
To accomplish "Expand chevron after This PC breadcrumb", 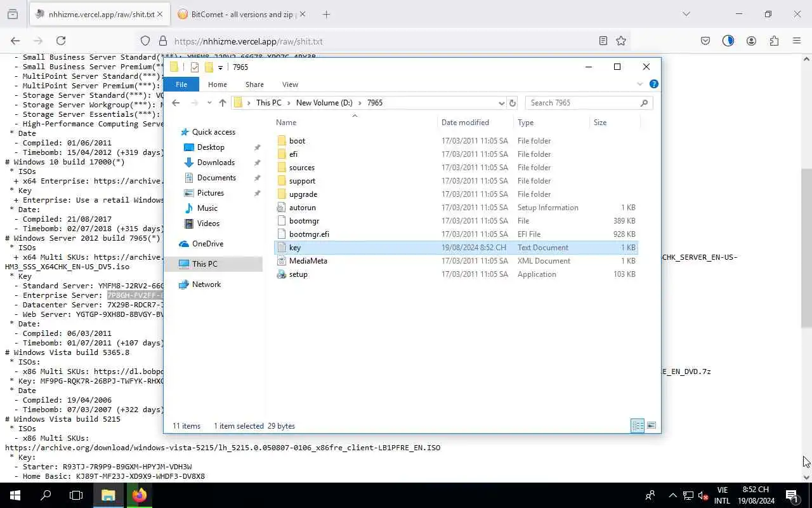I will point(289,103).
